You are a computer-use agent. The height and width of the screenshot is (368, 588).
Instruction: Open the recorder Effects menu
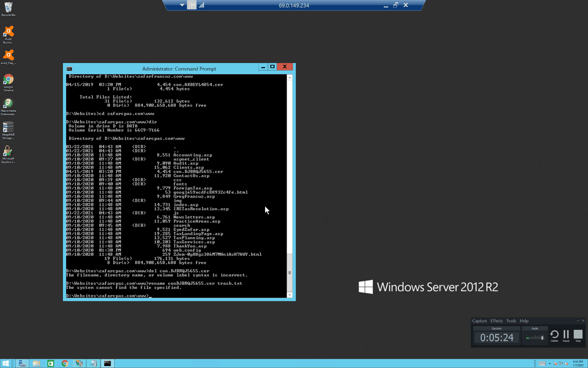(x=496, y=321)
